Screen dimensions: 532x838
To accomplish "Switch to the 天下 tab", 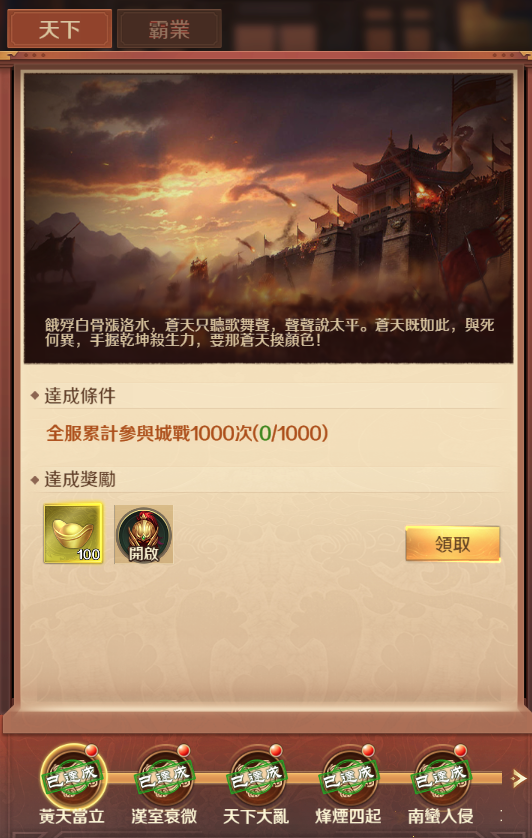I will (59, 29).
